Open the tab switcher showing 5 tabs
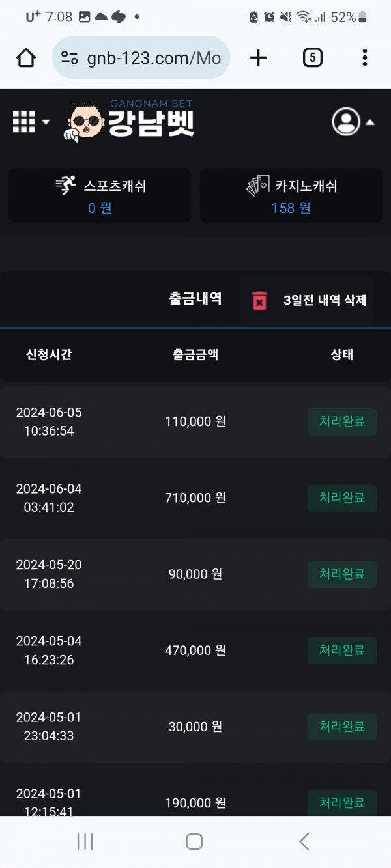 click(313, 58)
